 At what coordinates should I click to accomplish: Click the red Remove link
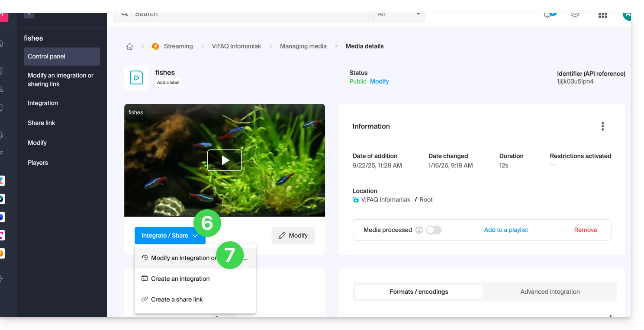585,230
